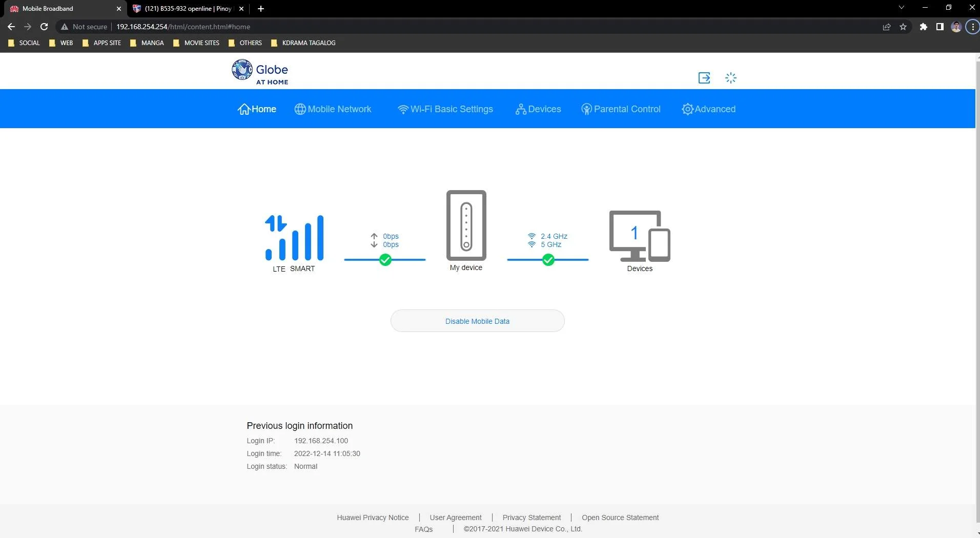
Task: Click the browser forward arrow
Action: tap(28, 27)
